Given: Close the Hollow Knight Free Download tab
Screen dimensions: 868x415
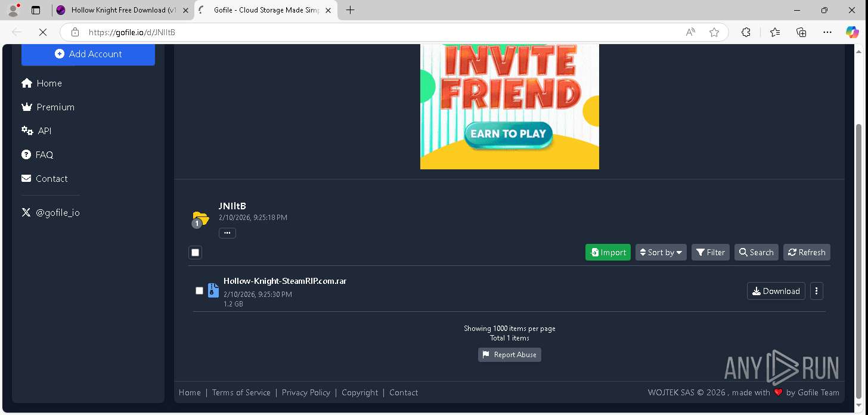Looking at the screenshot, I should pyautogui.click(x=185, y=10).
